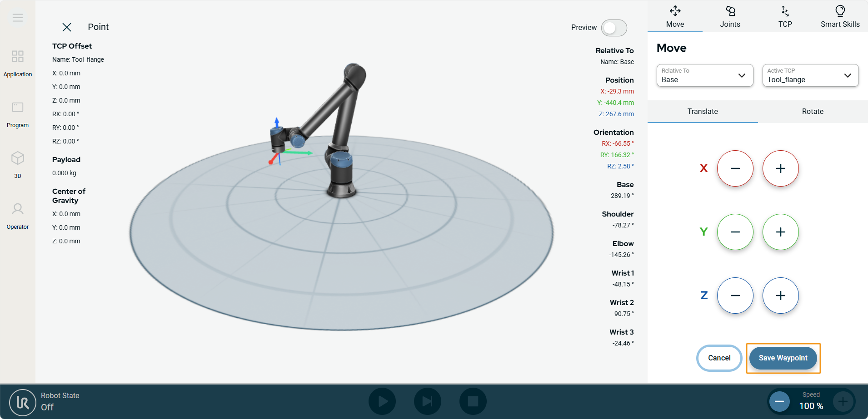This screenshot has height=419, width=868.
Task: Click the Wrist 3 value -24.46 °
Action: click(x=623, y=343)
